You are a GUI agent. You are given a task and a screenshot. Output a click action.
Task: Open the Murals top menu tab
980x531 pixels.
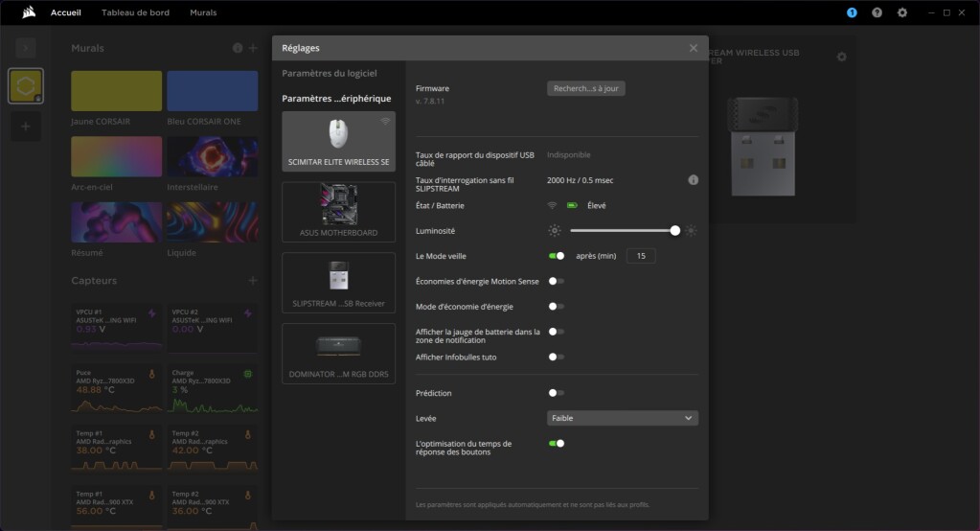point(203,12)
